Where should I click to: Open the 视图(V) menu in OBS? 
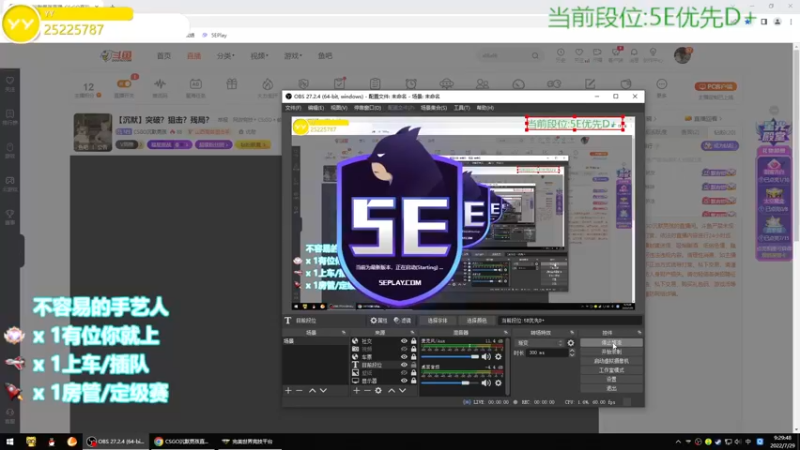pos(339,108)
